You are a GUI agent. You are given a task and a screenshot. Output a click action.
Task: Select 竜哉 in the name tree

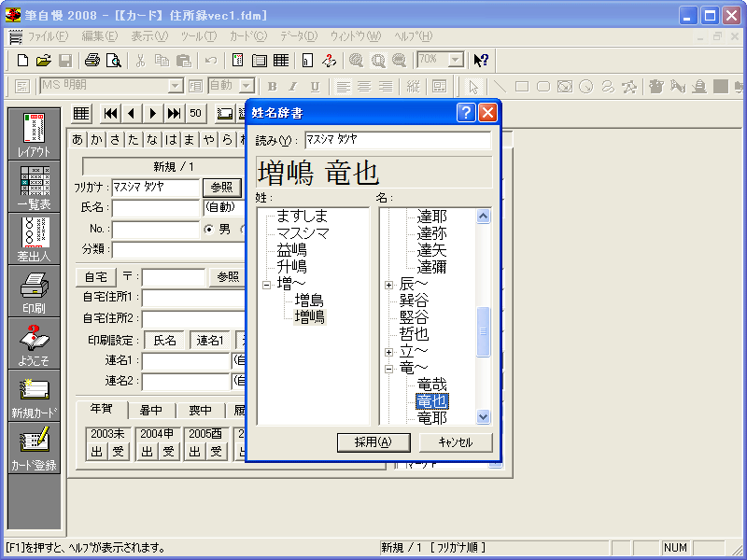pos(431,385)
